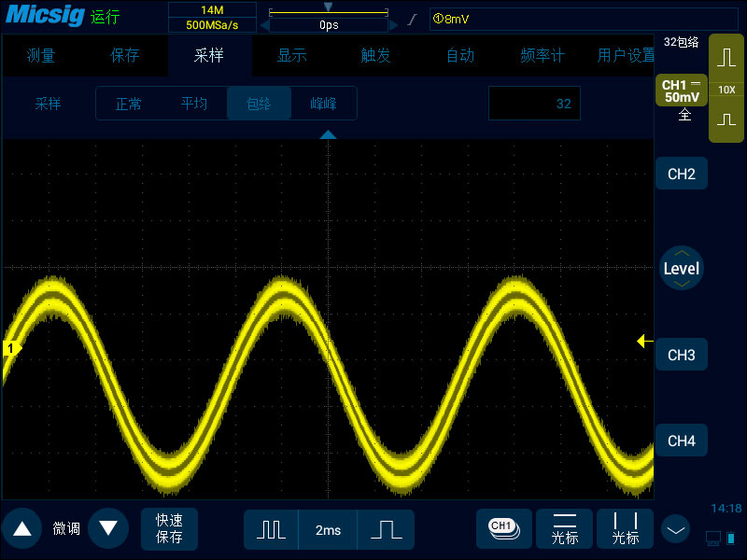Decrease CH1 vertical scale with short pulse icon
The height and width of the screenshot is (560, 747).
[x=726, y=120]
